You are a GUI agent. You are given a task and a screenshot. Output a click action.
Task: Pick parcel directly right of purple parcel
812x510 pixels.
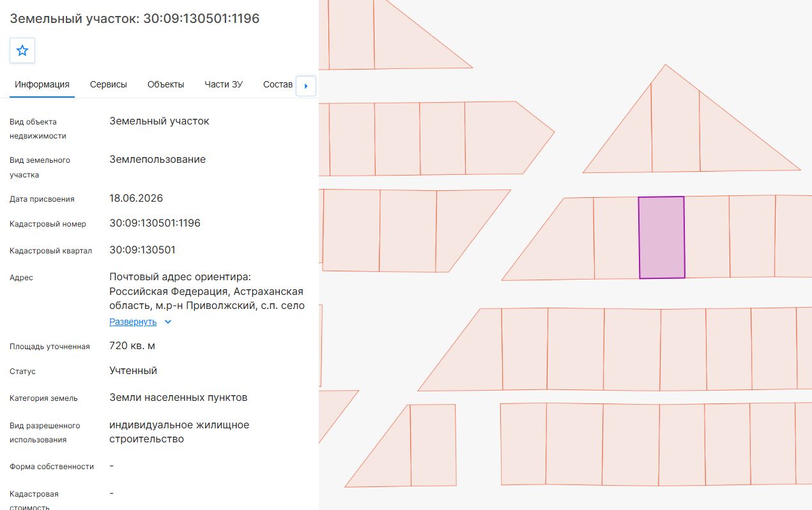click(707, 237)
